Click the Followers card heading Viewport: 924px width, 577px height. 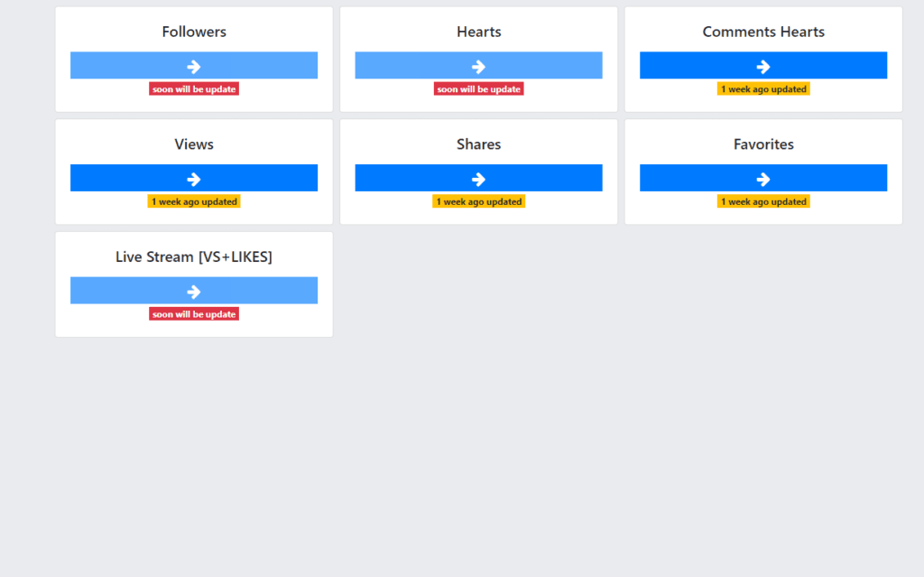[x=194, y=32]
